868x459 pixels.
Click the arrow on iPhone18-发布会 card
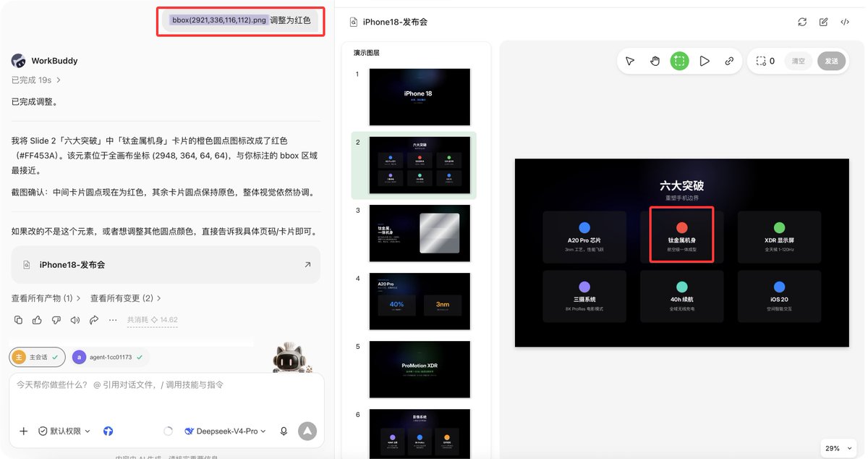(307, 265)
